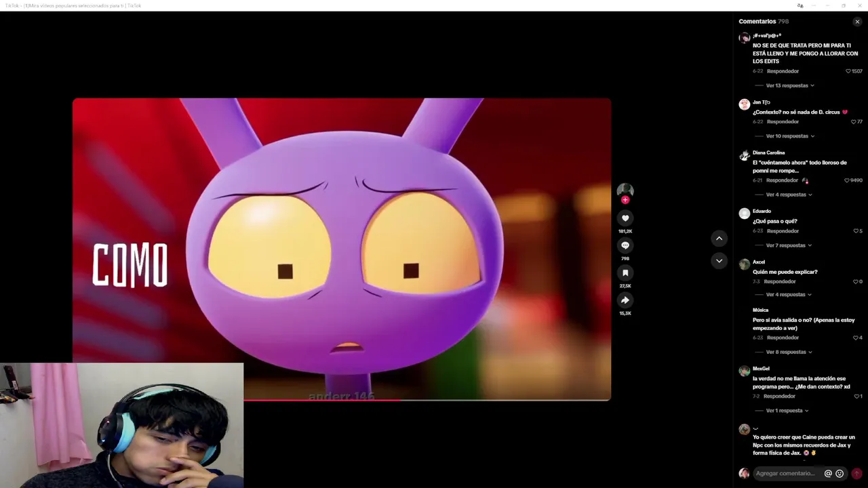View Eduardo's gray avatar
868x488 pixels.
745,213
